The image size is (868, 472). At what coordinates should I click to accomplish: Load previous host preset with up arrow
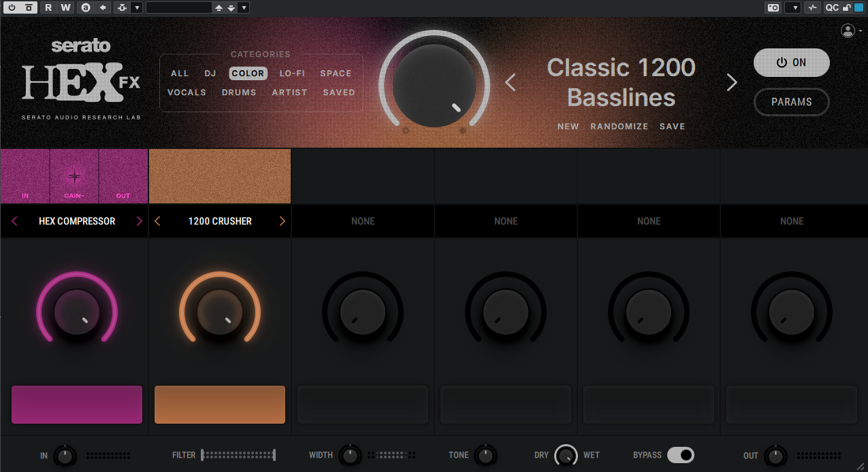tap(219, 7)
